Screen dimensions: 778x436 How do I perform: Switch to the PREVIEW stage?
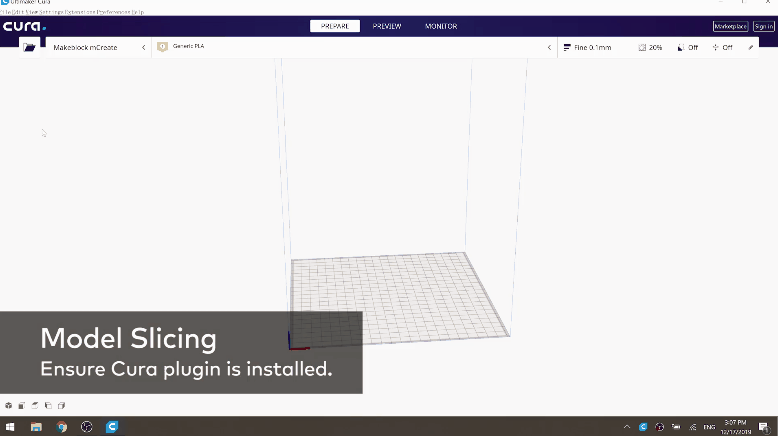(387, 26)
